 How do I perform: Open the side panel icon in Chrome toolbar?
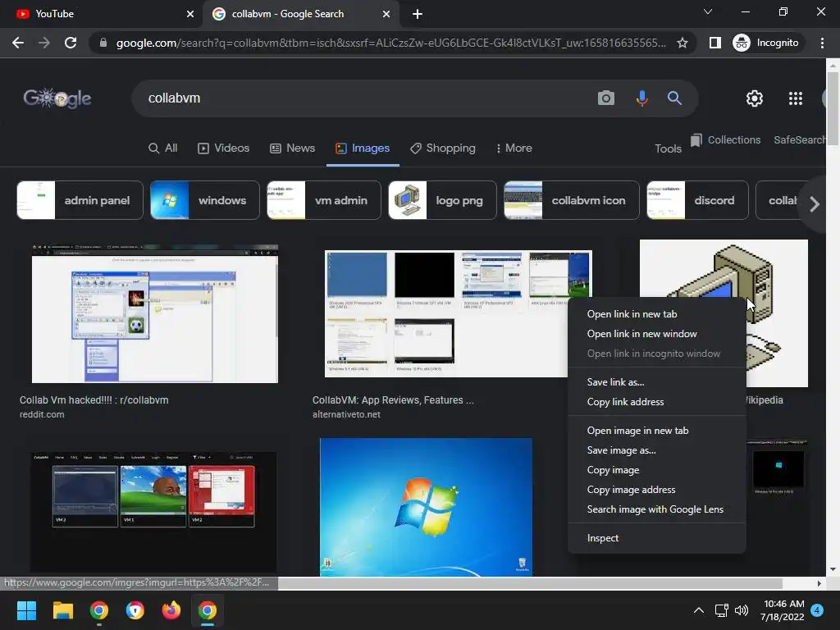point(714,43)
